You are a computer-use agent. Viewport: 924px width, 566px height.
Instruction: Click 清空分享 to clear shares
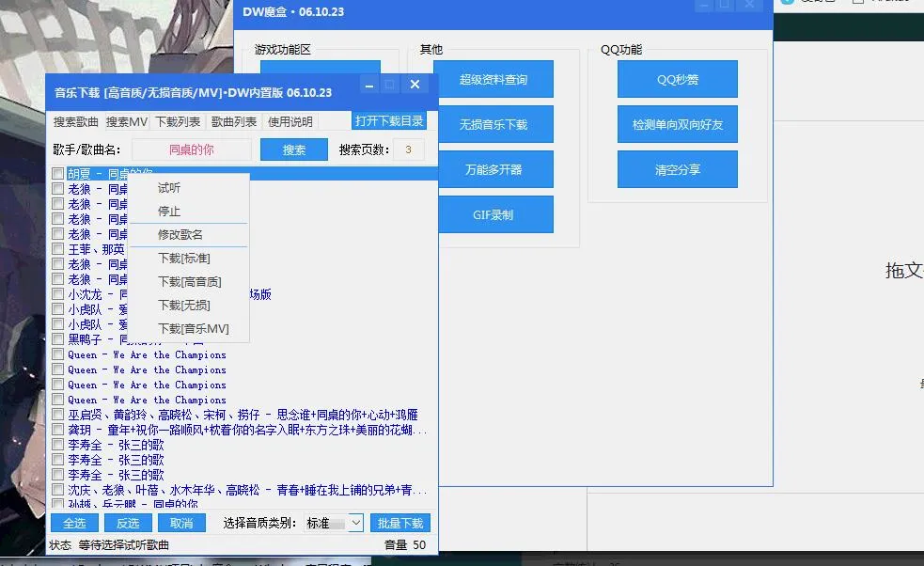click(x=676, y=169)
